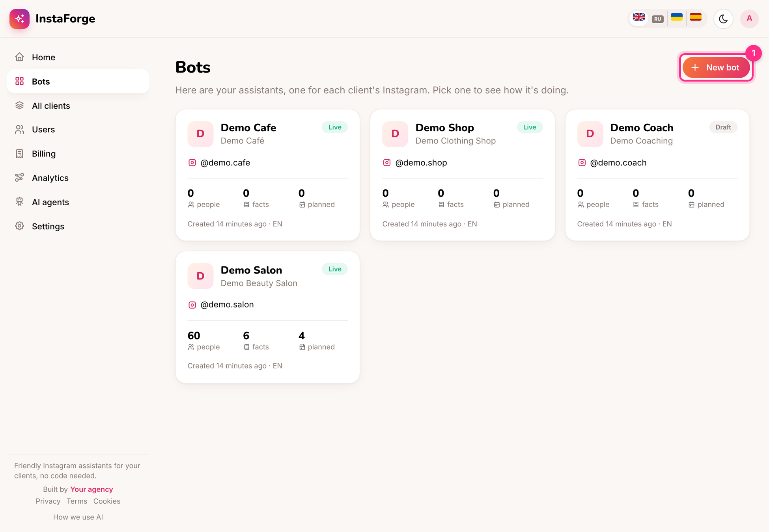
Task: Click the Users people icon
Action: click(19, 129)
